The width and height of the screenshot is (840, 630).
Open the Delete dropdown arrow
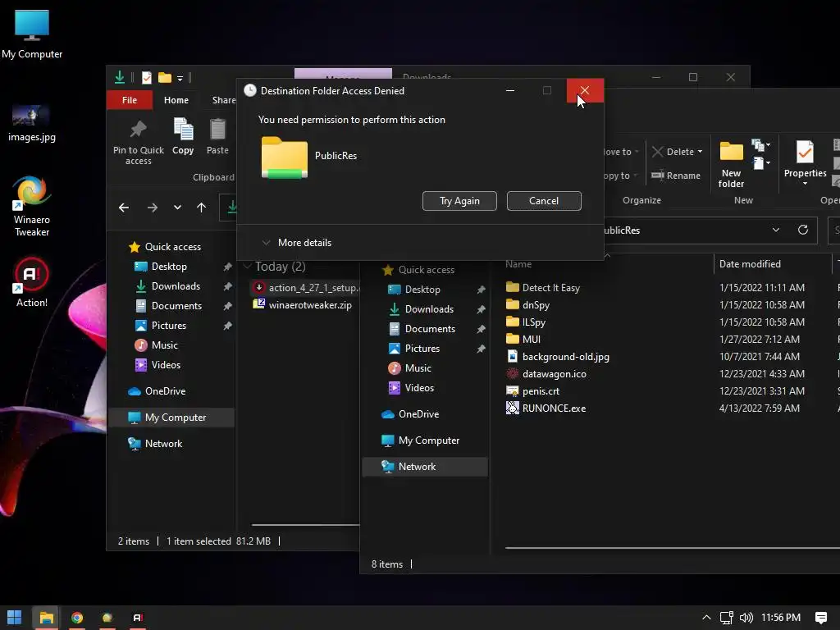point(700,152)
